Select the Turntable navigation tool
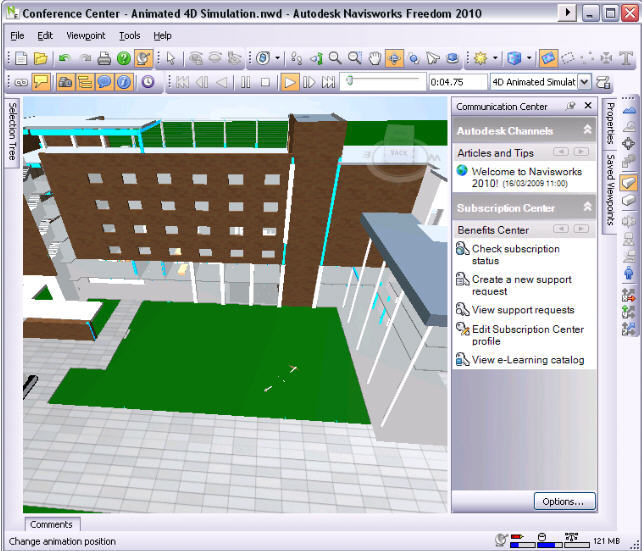642x551 pixels. 452,59
